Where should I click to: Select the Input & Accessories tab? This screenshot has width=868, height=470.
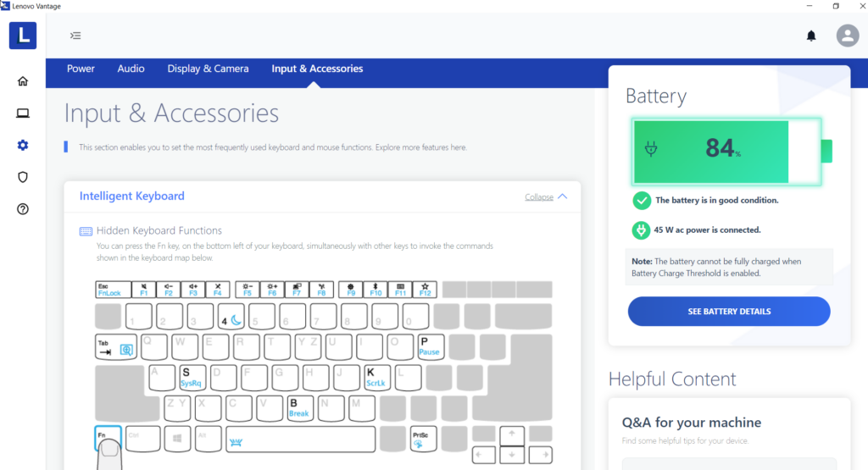click(317, 69)
